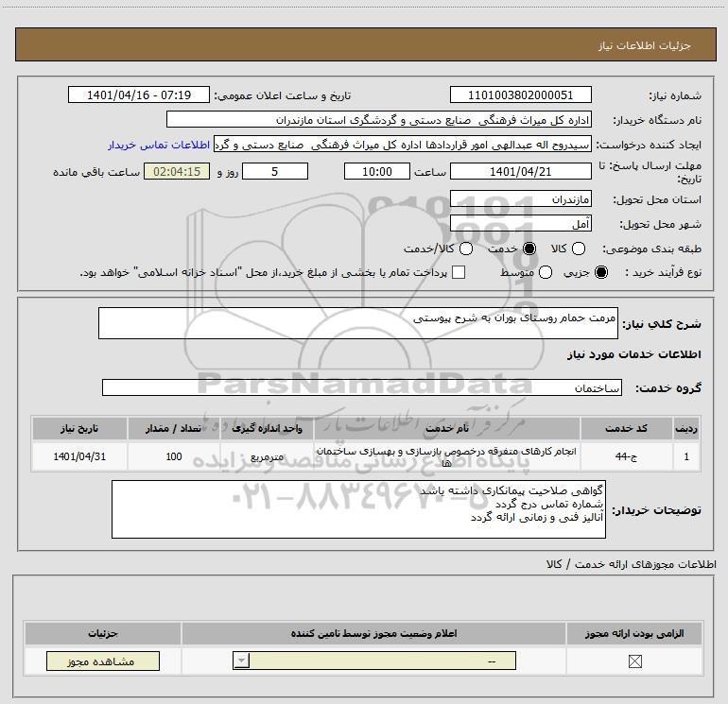Select the خدمت radio button

coord(529,249)
